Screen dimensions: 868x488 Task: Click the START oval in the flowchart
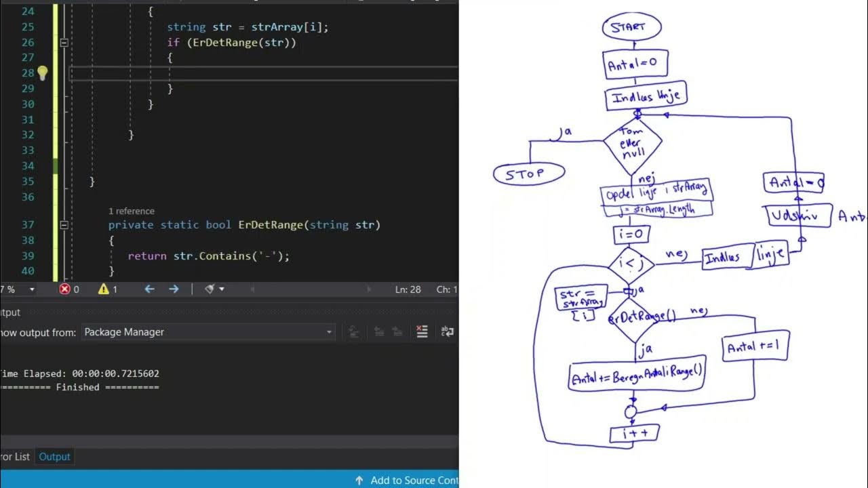[x=631, y=28]
